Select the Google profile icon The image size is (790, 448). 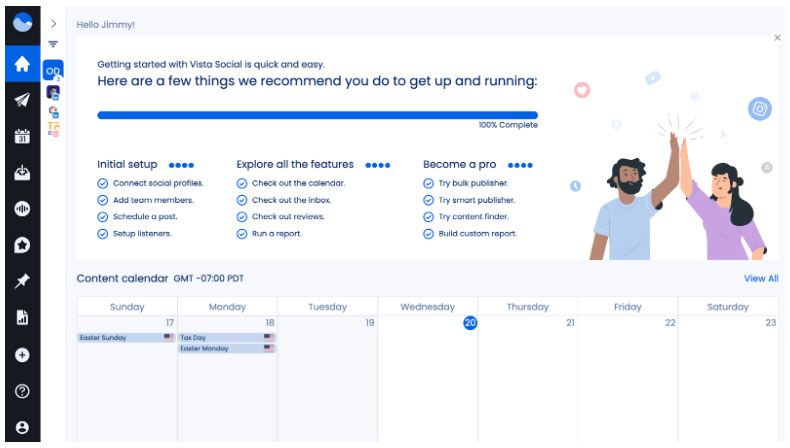tap(53, 111)
